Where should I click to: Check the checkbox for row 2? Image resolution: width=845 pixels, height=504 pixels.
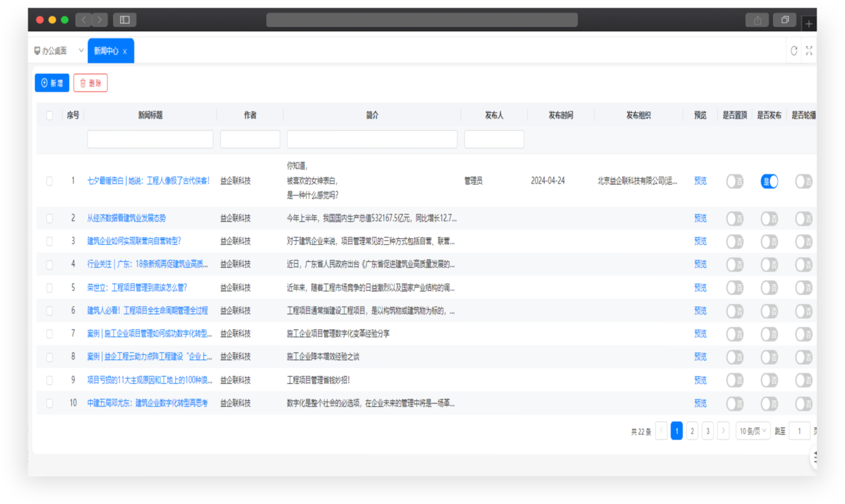point(50,218)
